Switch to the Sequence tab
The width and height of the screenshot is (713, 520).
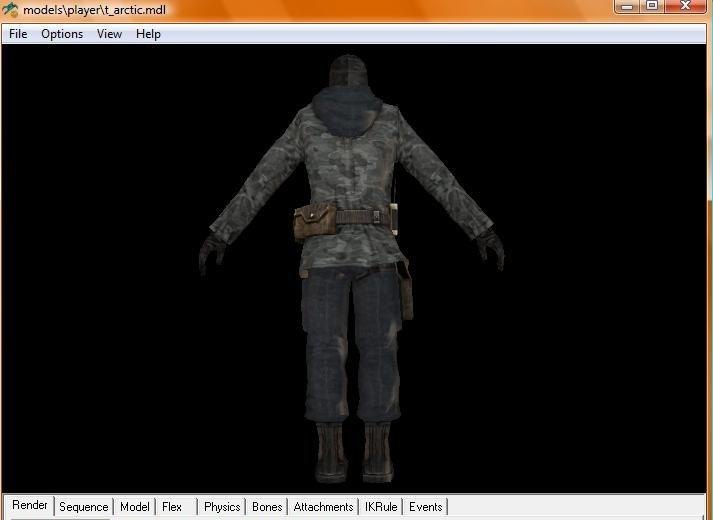coord(83,507)
